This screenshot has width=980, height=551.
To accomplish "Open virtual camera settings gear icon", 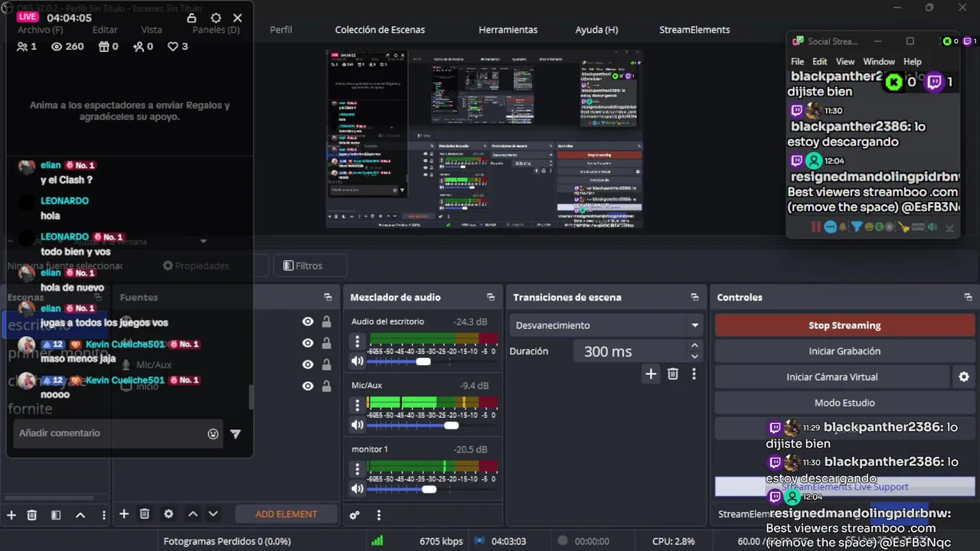I will tap(964, 377).
